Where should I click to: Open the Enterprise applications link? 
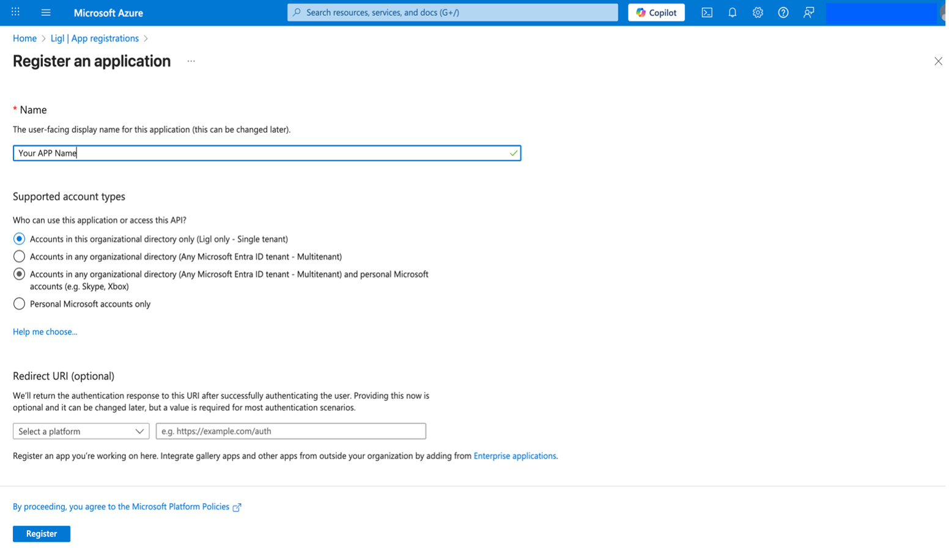pyautogui.click(x=515, y=455)
